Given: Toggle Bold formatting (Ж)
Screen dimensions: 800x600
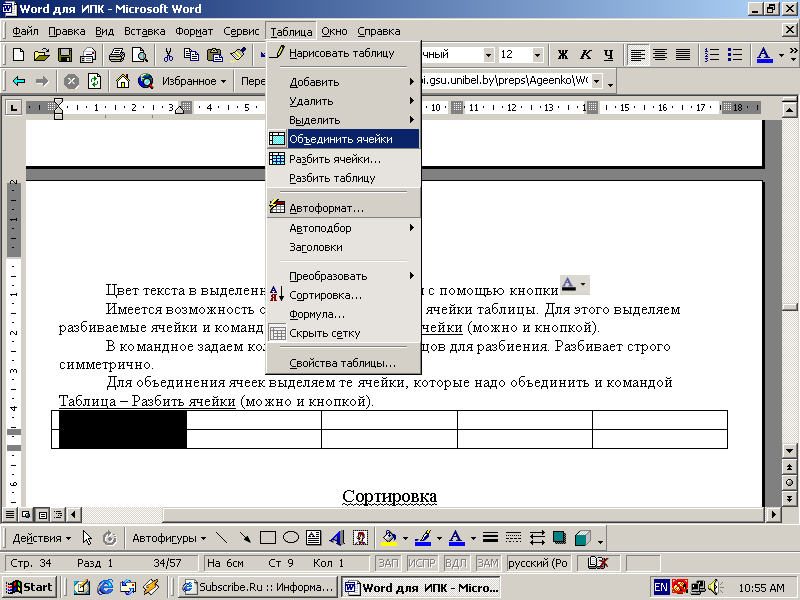Looking at the screenshot, I should tap(563, 54).
